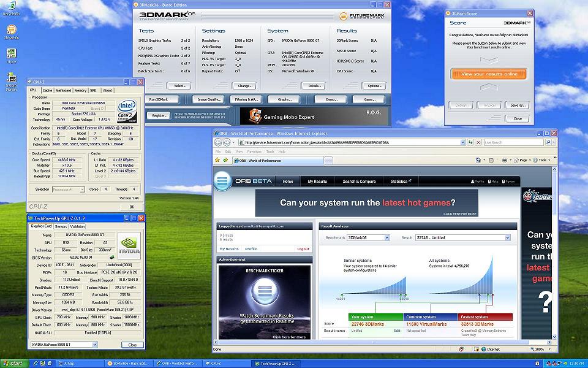Image resolution: width=588 pixels, height=368 pixels.
Task: Click the Filtering & AA button
Action: pos(246,99)
